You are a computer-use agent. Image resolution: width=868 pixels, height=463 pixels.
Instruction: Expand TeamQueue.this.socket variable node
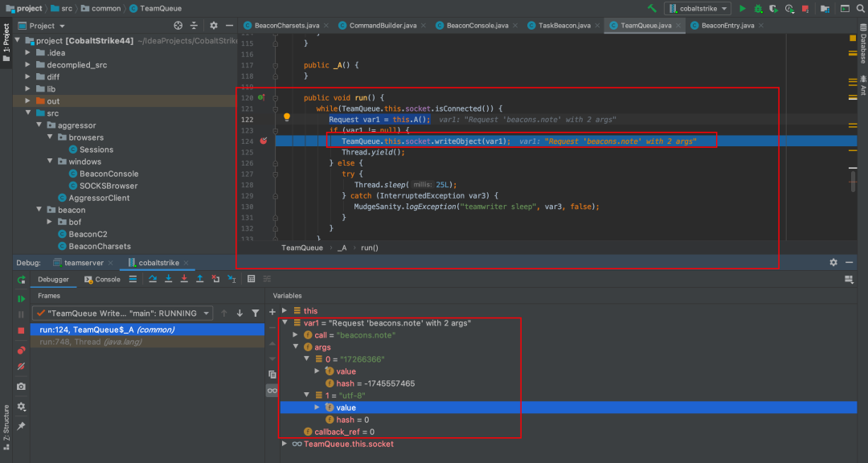click(285, 444)
